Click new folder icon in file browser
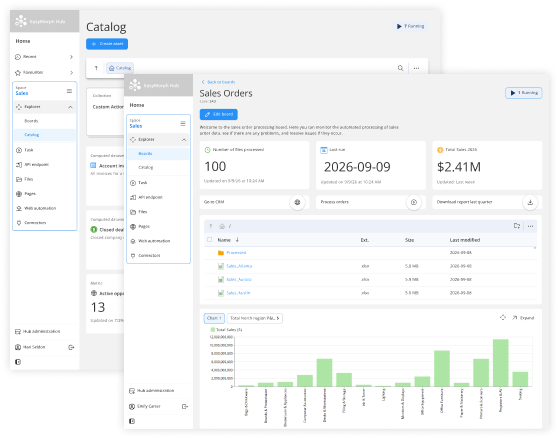The height and width of the screenshot is (439, 559). 517,226
